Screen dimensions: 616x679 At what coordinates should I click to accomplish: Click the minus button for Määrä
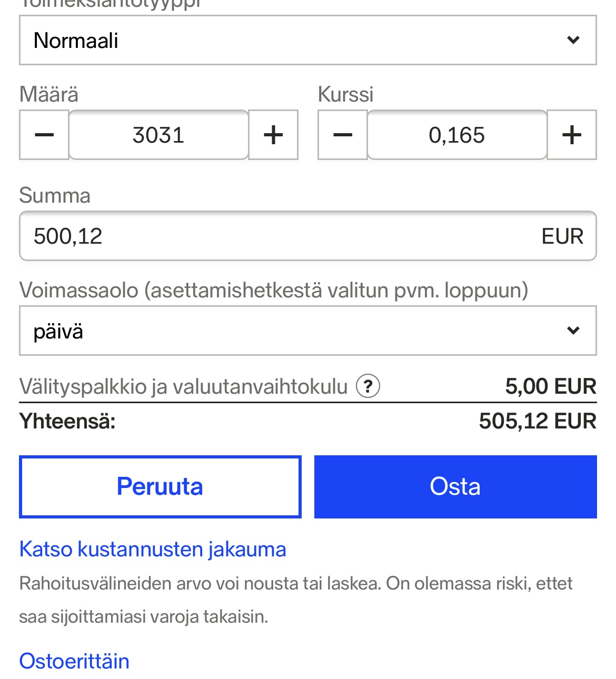(44, 135)
